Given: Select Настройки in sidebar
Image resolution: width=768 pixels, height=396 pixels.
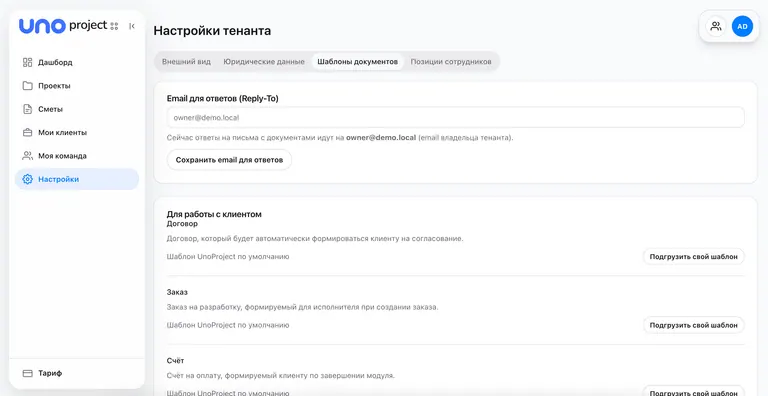Looking at the screenshot, I should pos(77,179).
